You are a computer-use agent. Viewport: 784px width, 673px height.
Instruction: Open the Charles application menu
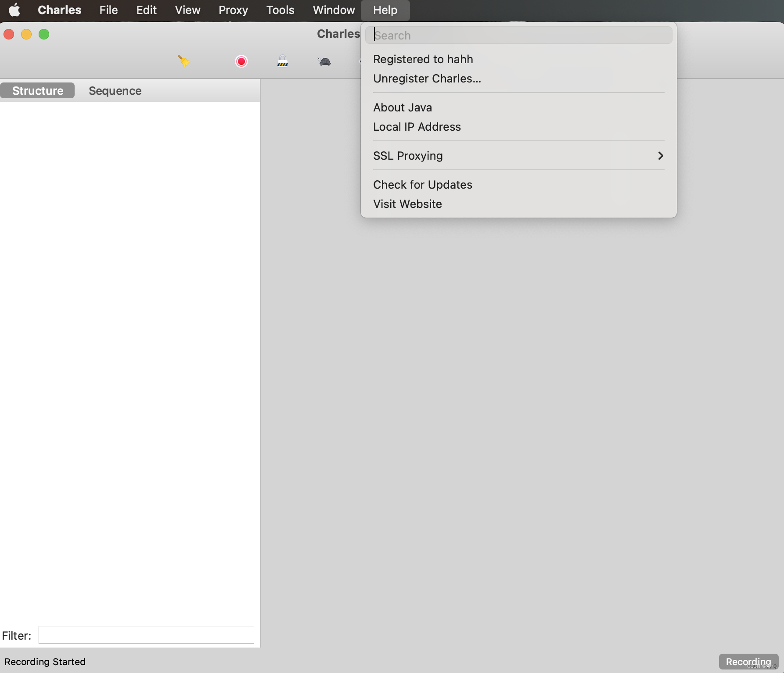click(60, 10)
